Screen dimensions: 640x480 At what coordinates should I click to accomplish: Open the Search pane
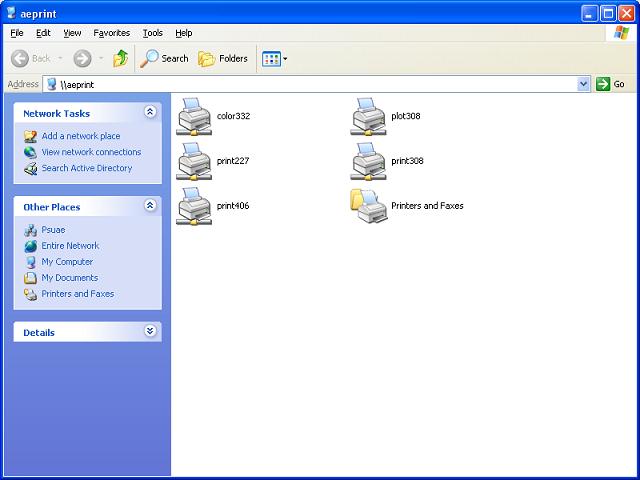point(164,59)
